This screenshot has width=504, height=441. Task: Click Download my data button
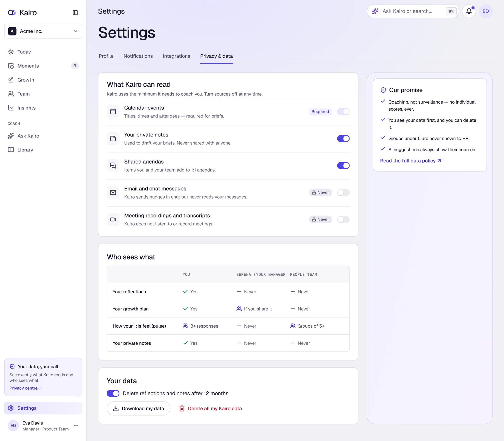coord(139,408)
